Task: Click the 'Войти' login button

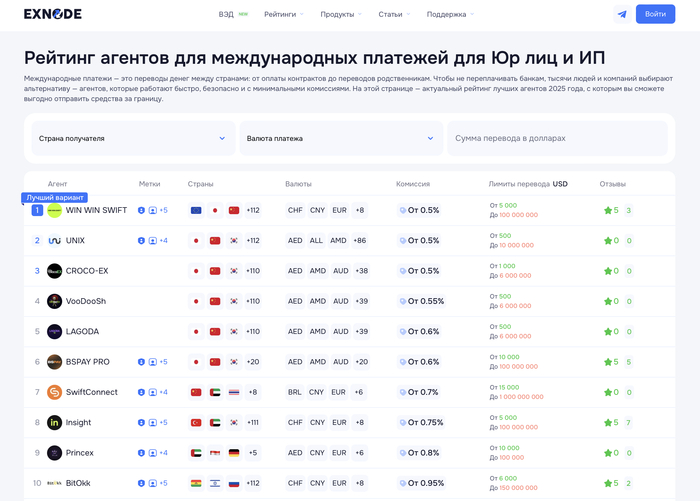Action: click(x=655, y=14)
